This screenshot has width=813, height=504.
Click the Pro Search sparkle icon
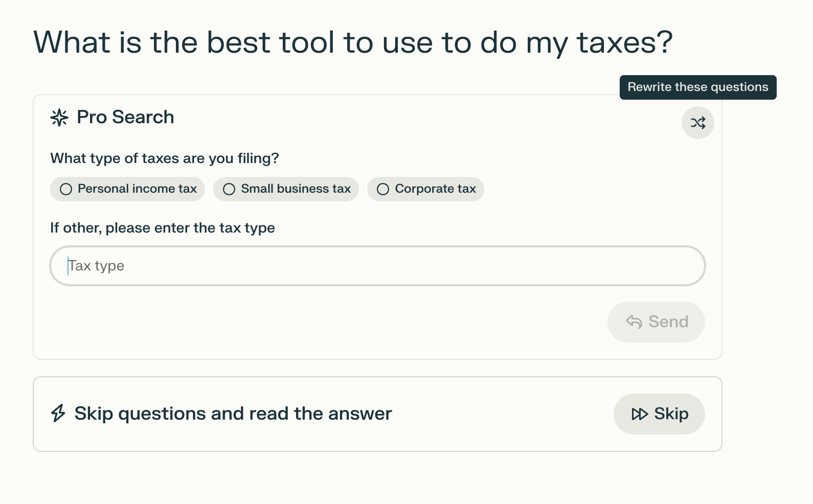[x=59, y=118]
